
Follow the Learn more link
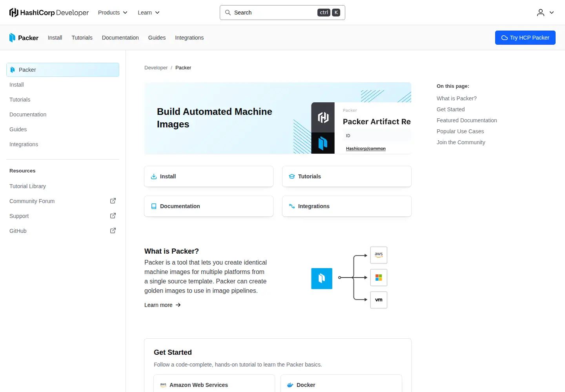[162, 305]
